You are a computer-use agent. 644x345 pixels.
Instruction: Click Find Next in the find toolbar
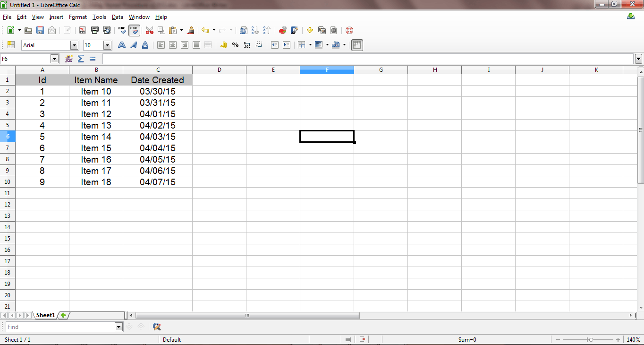click(128, 327)
